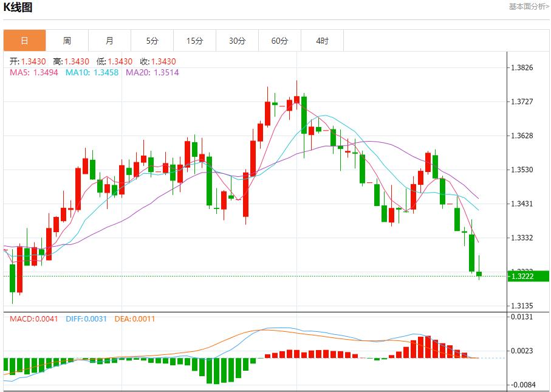
Task: Switch to the 周 weekly chart tab
Action: pyautogui.click(x=67, y=41)
